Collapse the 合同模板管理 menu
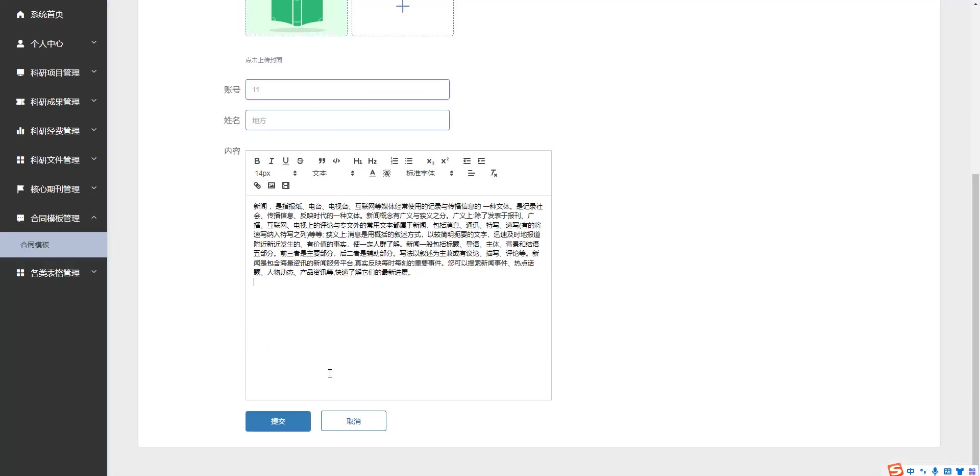The height and width of the screenshot is (476, 980). coord(54,218)
